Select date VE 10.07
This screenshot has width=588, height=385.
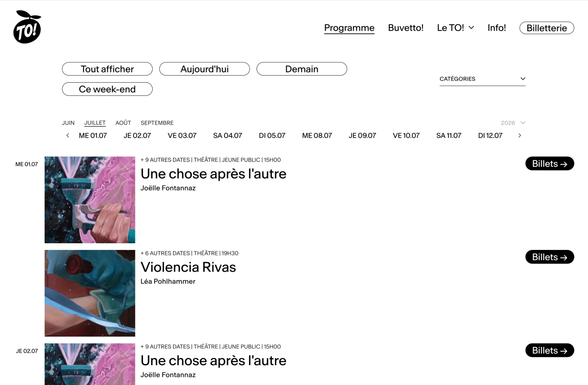tap(406, 136)
